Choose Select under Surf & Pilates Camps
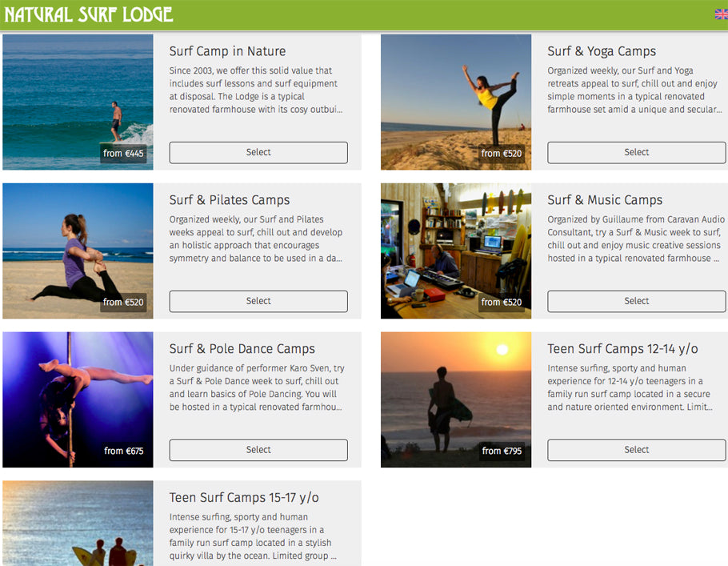 point(258,301)
